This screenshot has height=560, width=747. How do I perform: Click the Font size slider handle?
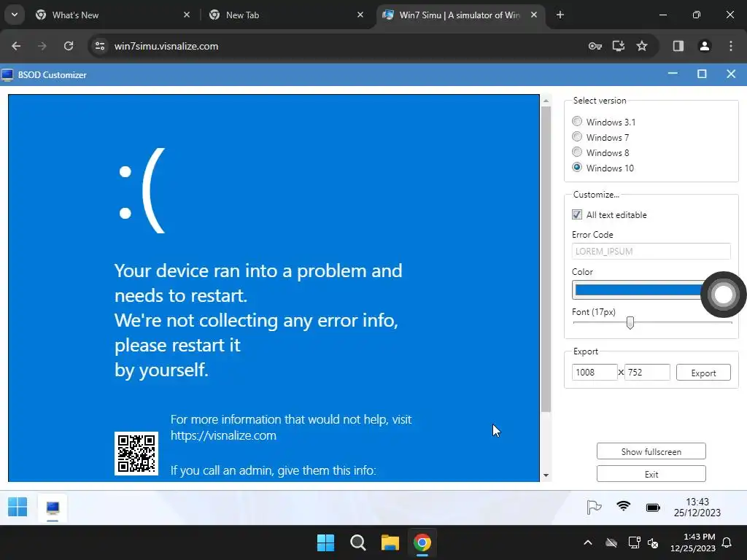coord(630,323)
